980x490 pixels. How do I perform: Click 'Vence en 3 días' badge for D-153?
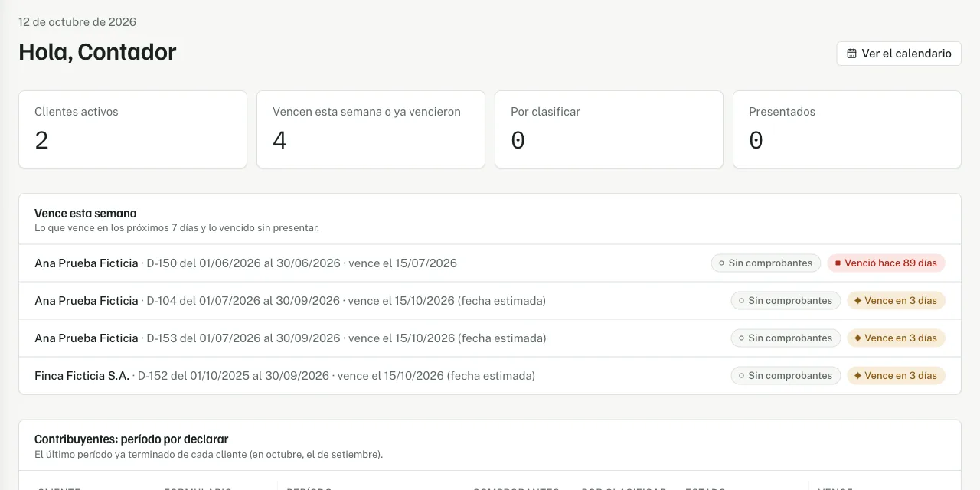[x=896, y=338]
